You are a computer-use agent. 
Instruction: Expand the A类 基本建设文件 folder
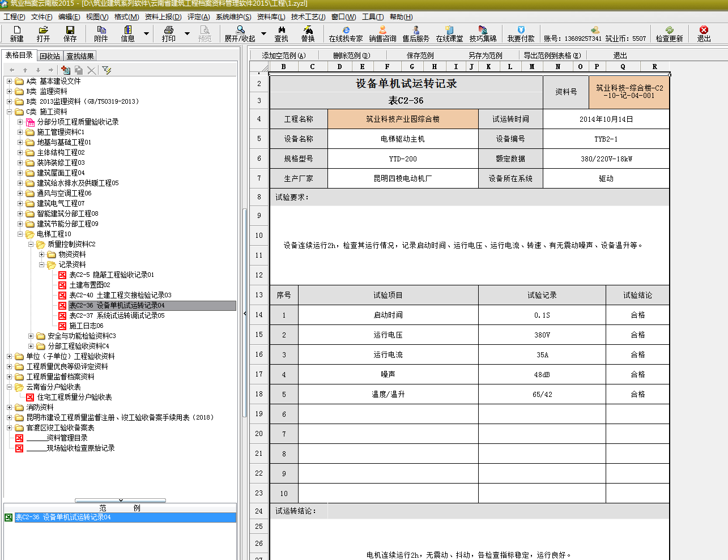9,81
